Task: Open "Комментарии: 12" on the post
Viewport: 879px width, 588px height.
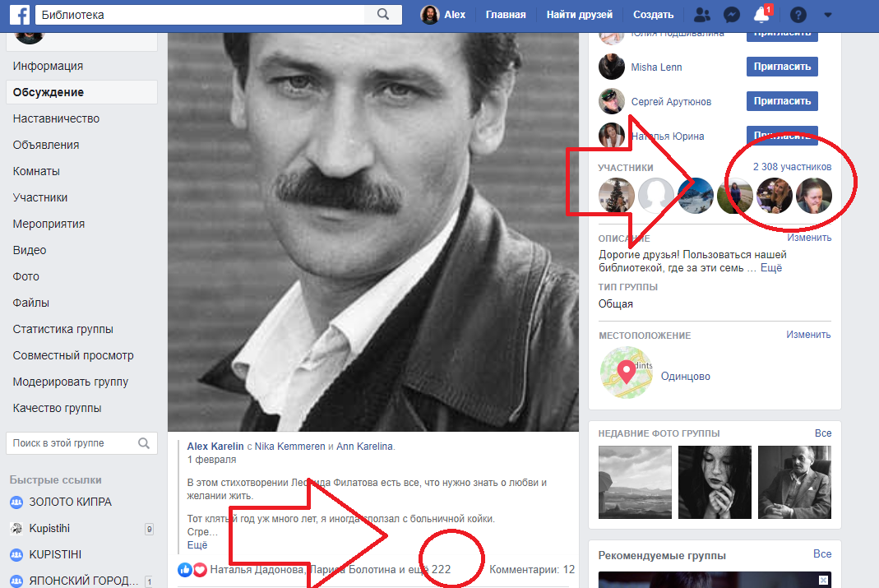Action: pos(531,569)
